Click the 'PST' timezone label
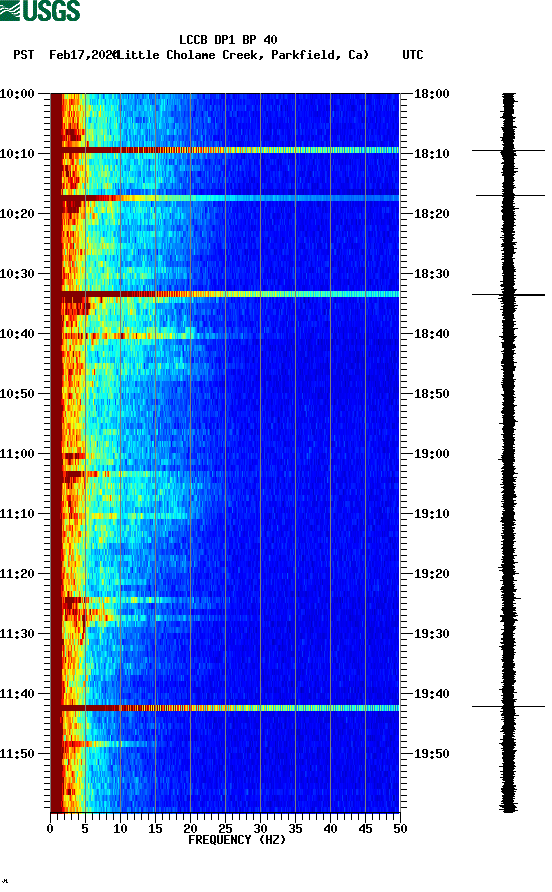The width and height of the screenshot is (552, 892). pyautogui.click(x=24, y=55)
